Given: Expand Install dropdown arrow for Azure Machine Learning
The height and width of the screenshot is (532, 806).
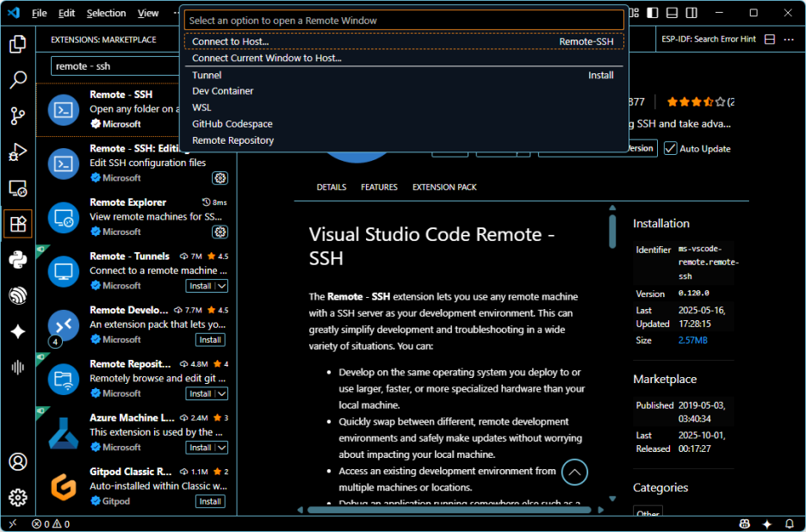Looking at the screenshot, I should 221,448.
